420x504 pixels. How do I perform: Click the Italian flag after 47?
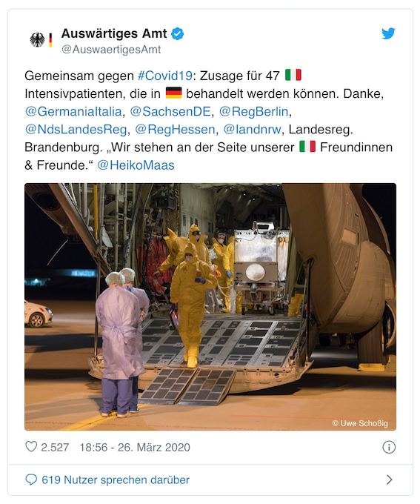(x=293, y=75)
